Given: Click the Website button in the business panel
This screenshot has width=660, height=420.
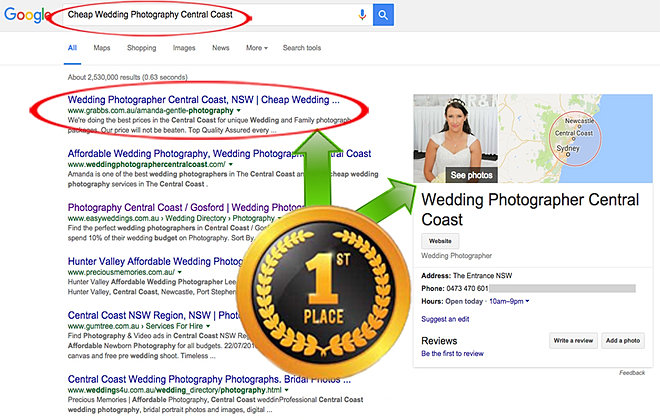Looking at the screenshot, I should click(x=440, y=241).
